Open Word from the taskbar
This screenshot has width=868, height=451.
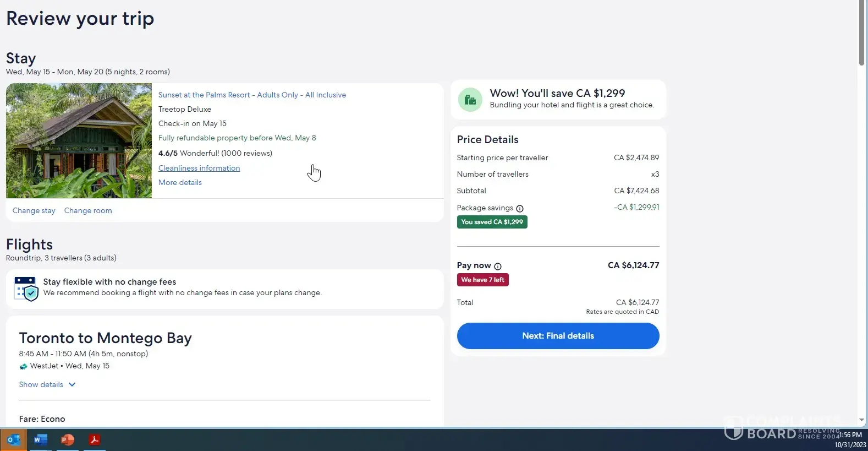pos(40,440)
